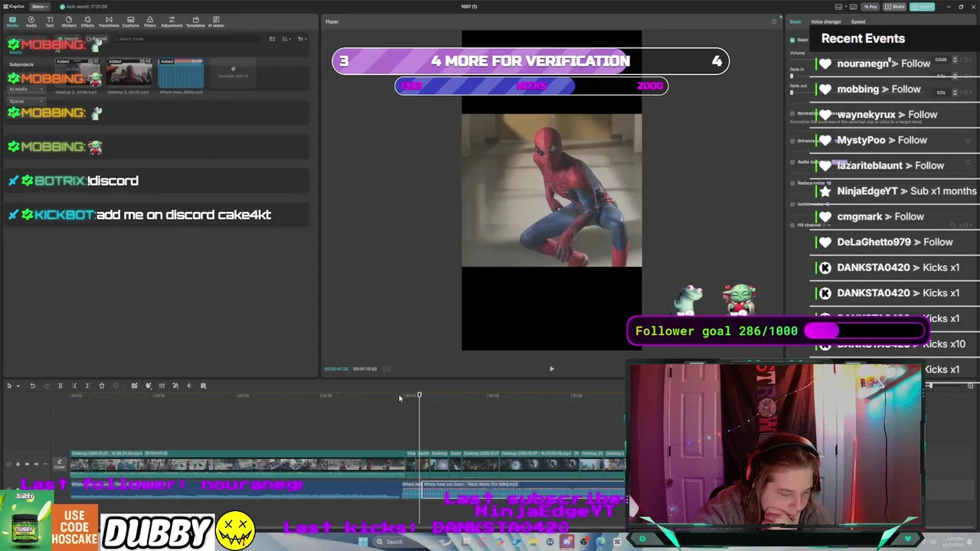Open the AI avatar tab
The image size is (980, 551).
216,21
